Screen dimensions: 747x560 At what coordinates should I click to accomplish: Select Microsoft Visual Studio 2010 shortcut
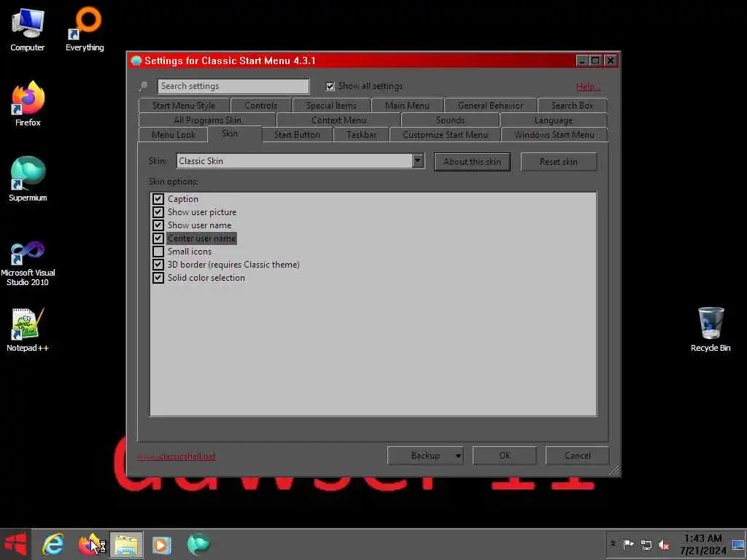tap(28, 263)
